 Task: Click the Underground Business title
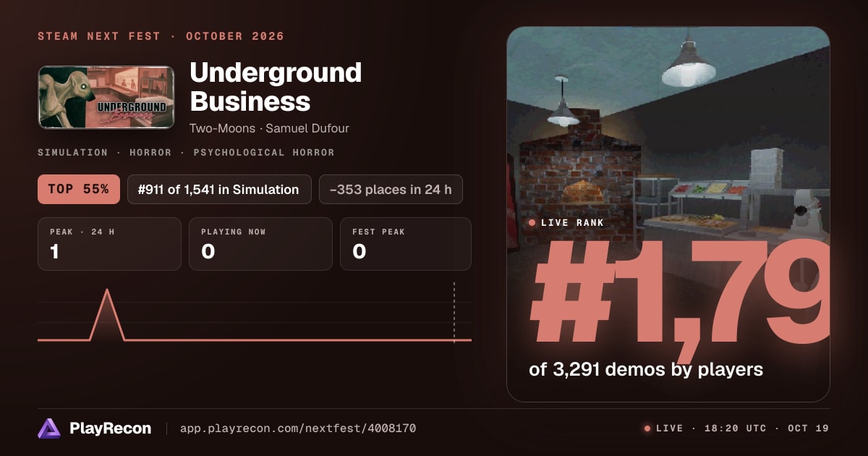click(276, 87)
